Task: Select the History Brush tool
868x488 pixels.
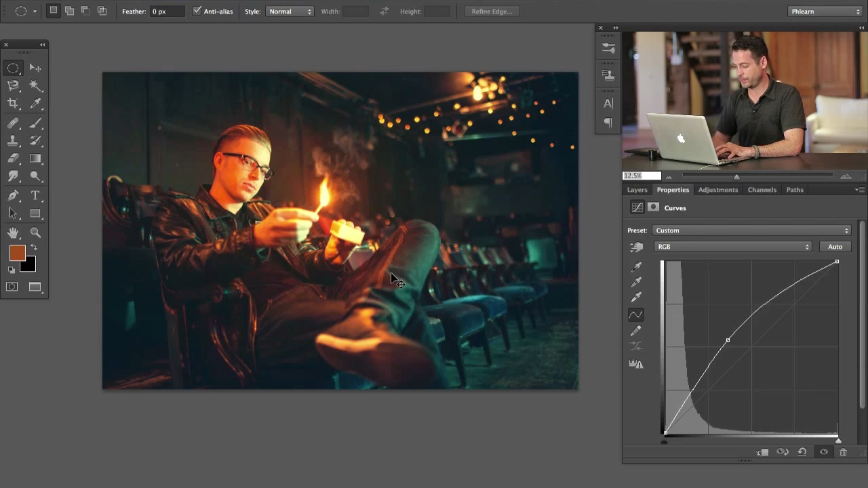Action: pyautogui.click(x=36, y=141)
